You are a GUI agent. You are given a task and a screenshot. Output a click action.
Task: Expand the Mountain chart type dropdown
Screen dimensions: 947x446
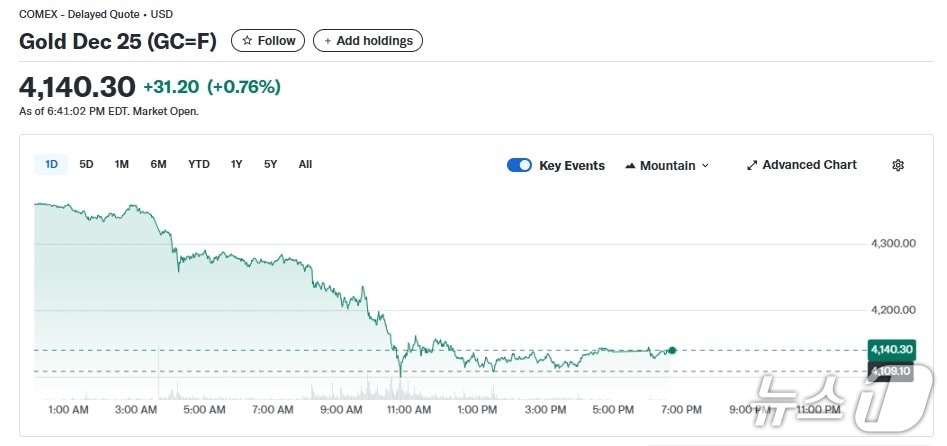click(705, 165)
